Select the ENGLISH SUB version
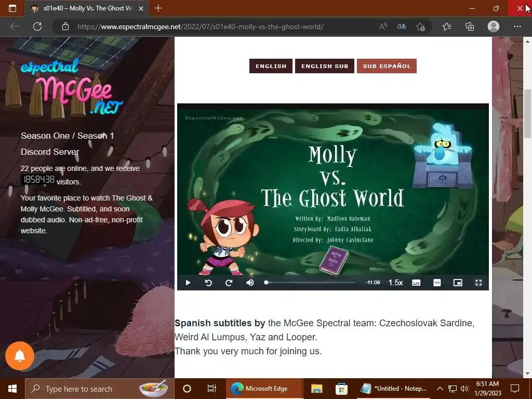Screen dimensions: 532x399 coord(325,66)
